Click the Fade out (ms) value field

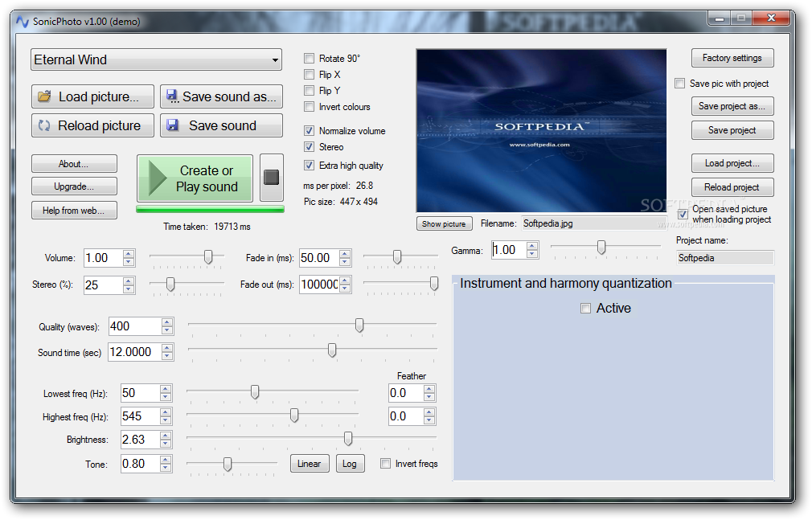(319, 285)
